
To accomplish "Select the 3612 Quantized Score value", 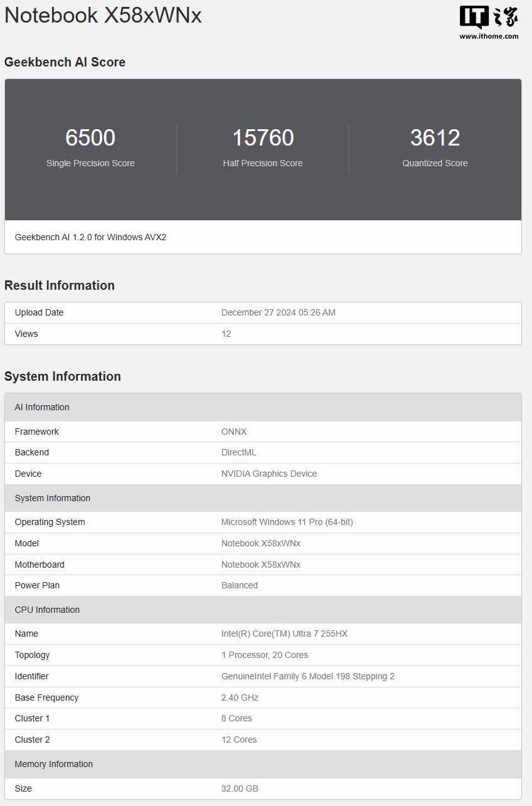I will [x=435, y=138].
